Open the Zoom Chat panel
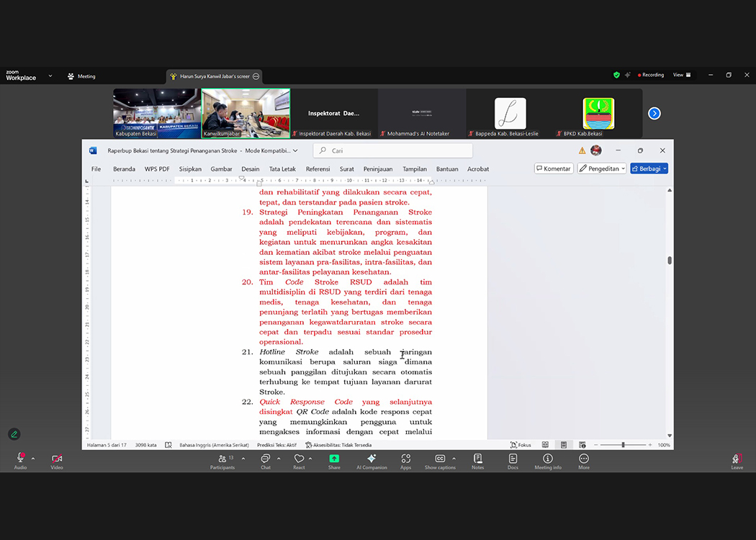 [265, 459]
